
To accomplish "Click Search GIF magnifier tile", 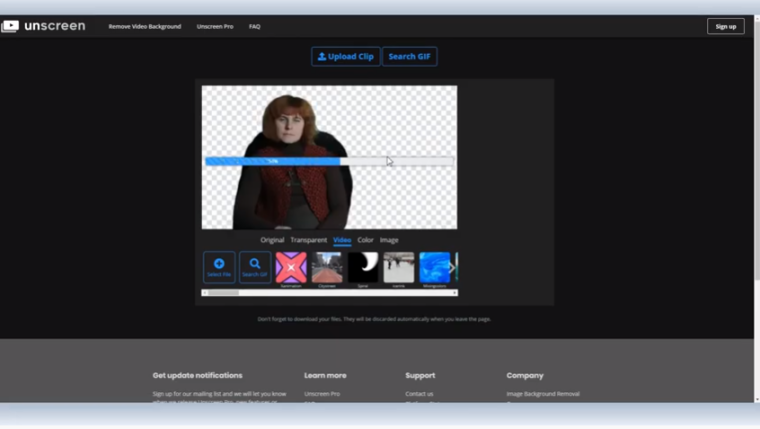I will click(x=255, y=267).
